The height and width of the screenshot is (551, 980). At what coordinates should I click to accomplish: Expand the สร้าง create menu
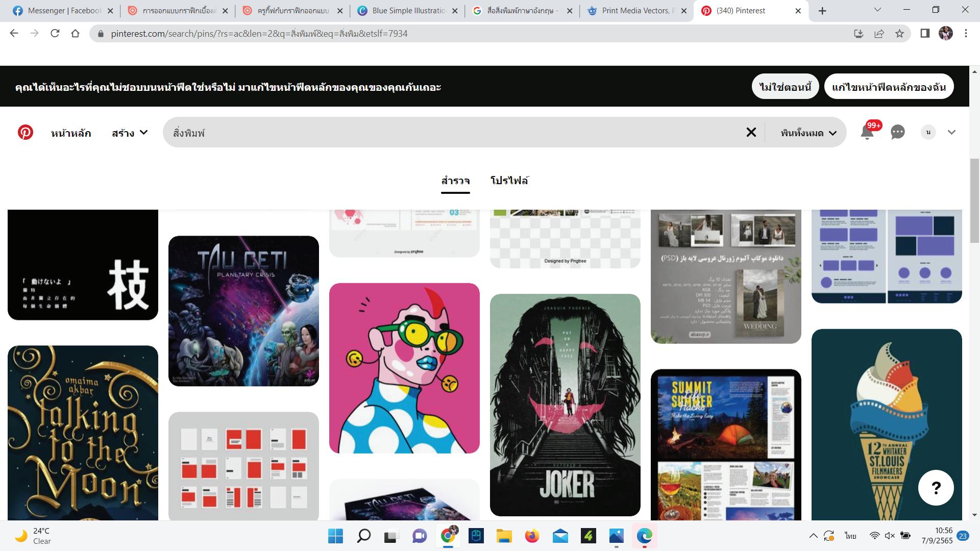(130, 133)
